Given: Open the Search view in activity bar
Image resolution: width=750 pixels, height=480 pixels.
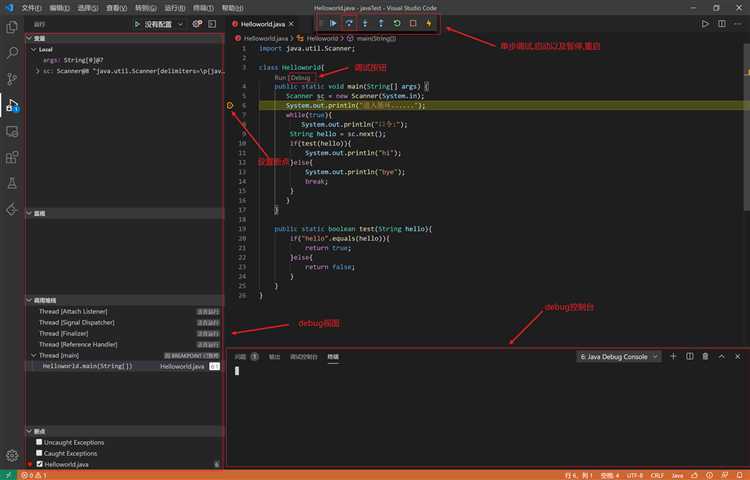Looking at the screenshot, I should 12,53.
